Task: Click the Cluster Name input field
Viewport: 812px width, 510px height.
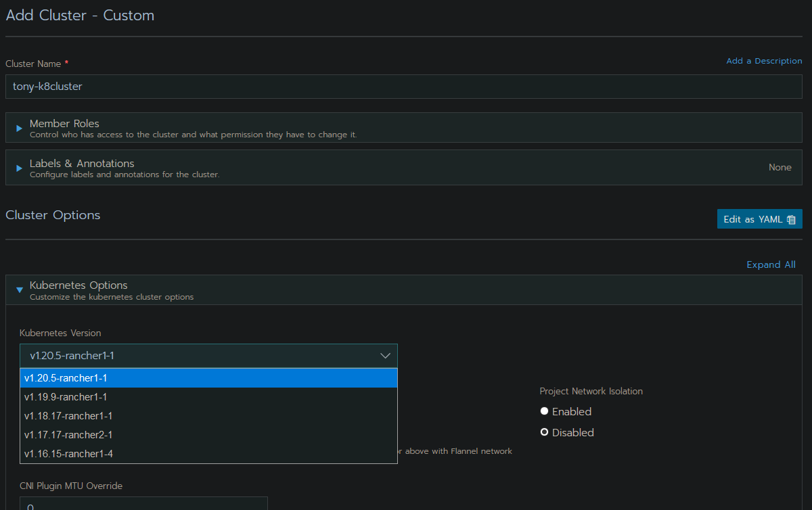Action: [x=404, y=87]
